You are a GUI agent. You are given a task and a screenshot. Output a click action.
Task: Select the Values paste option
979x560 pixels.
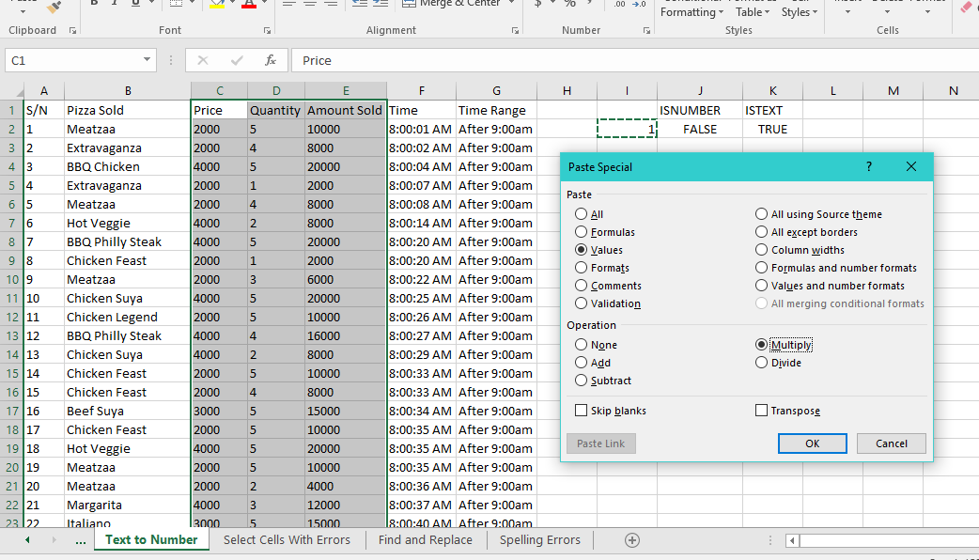(x=582, y=250)
